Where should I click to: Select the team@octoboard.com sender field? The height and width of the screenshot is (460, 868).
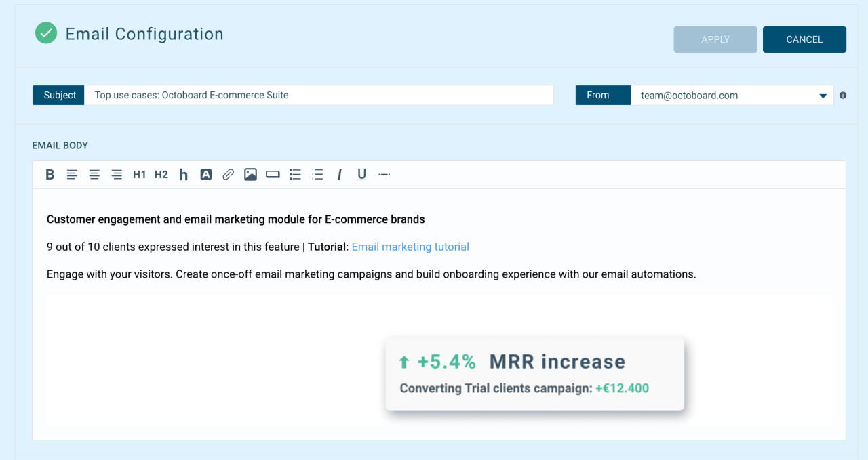tap(732, 96)
